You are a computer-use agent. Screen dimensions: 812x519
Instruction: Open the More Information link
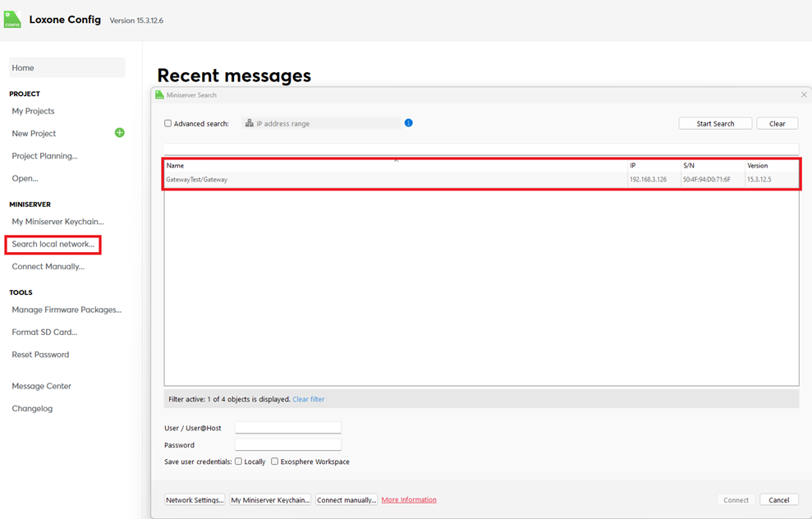click(x=409, y=500)
